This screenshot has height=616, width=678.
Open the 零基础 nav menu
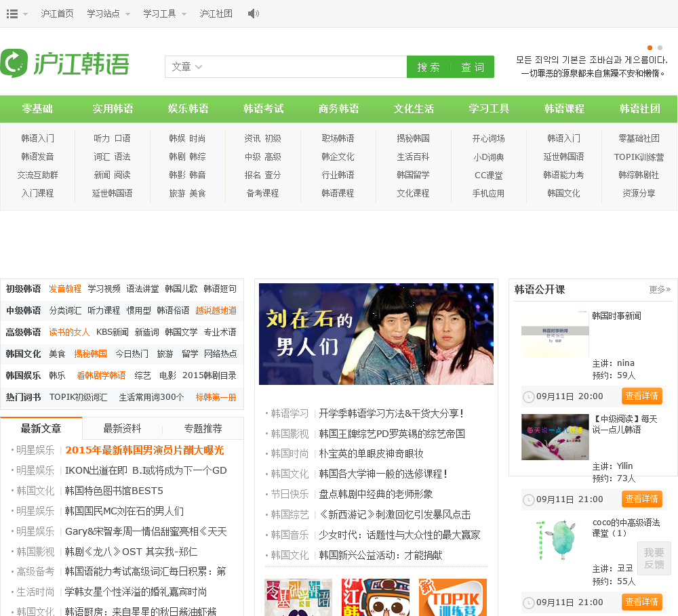[x=37, y=108]
